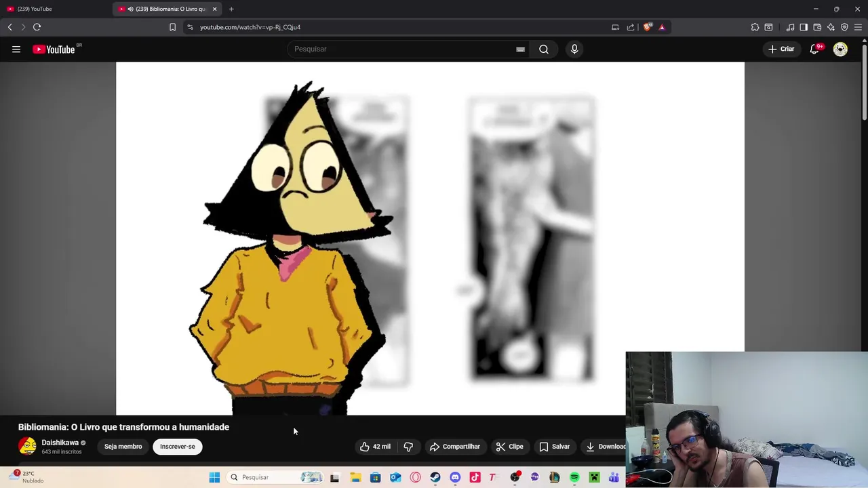Go back in browser history
This screenshot has height=488, width=868.
tap(9, 27)
